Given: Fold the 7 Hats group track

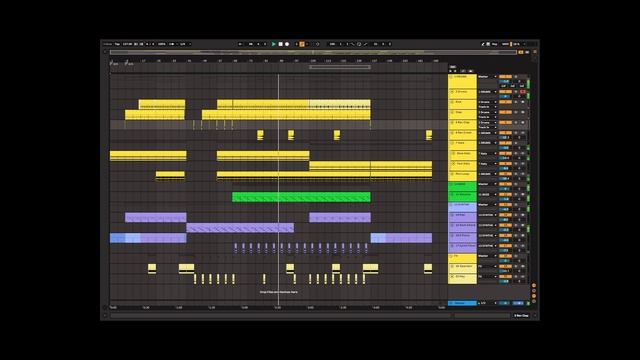Looking at the screenshot, I should click(x=452, y=143).
